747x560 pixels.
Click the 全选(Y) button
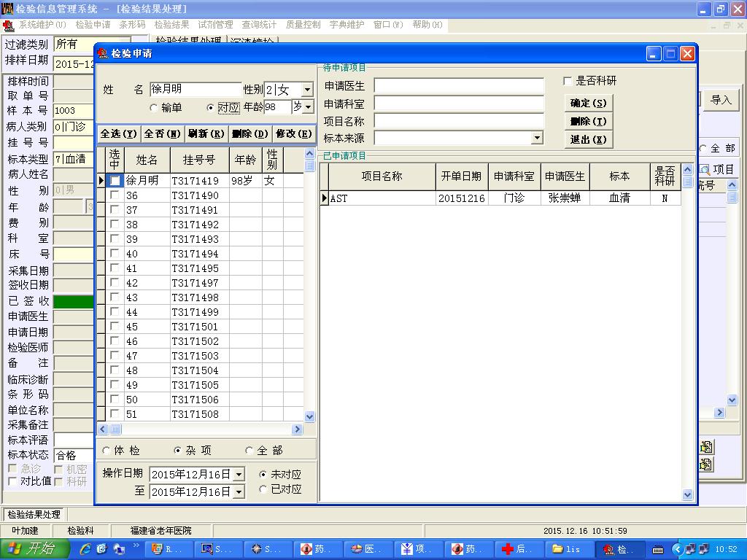tap(119, 134)
